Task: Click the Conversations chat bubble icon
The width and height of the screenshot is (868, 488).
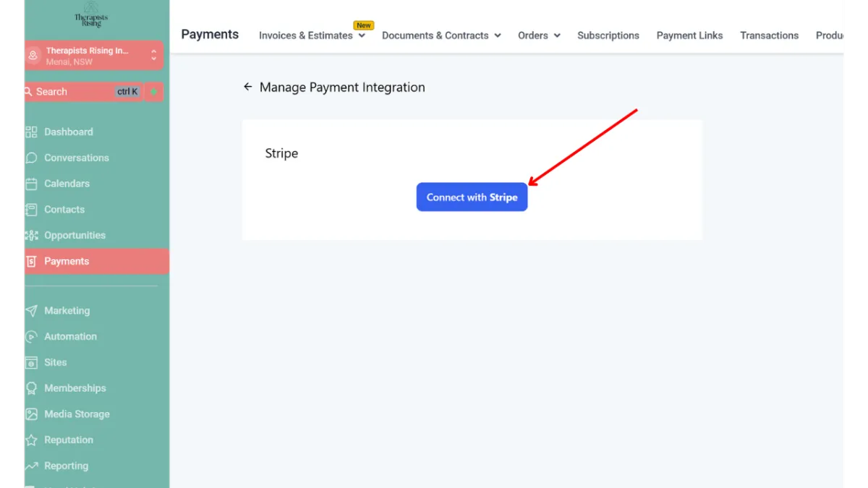Action: pyautogui.click(x=31, y=158)
